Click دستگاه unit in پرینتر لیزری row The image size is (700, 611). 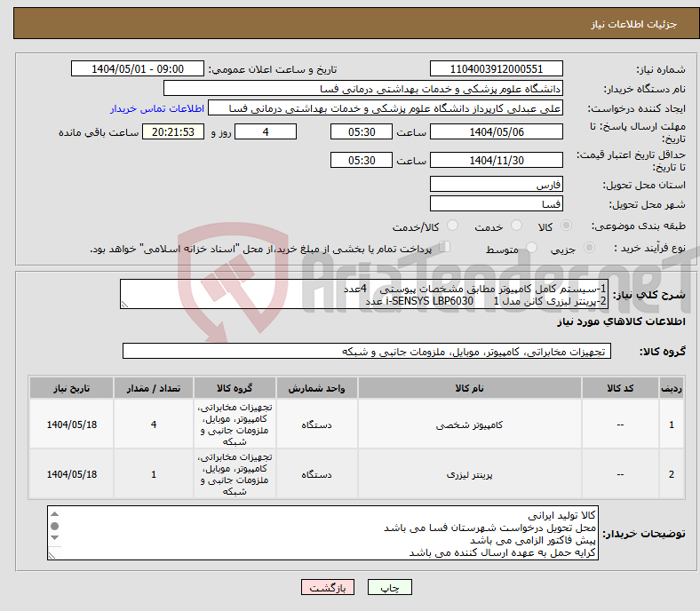[316, 474]
